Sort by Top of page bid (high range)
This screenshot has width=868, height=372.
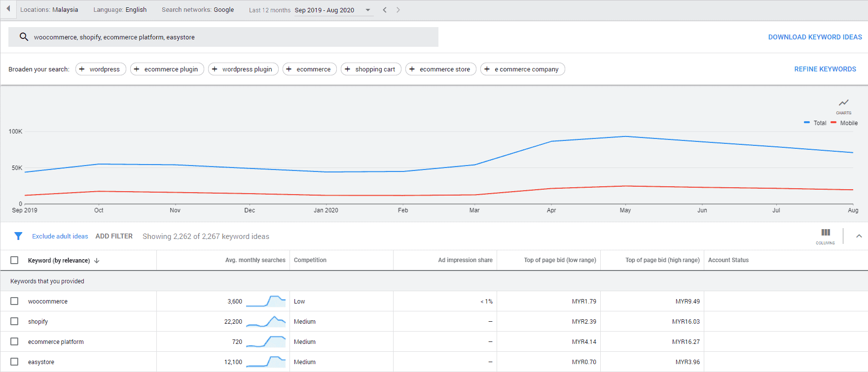click(x=662, y=260)
